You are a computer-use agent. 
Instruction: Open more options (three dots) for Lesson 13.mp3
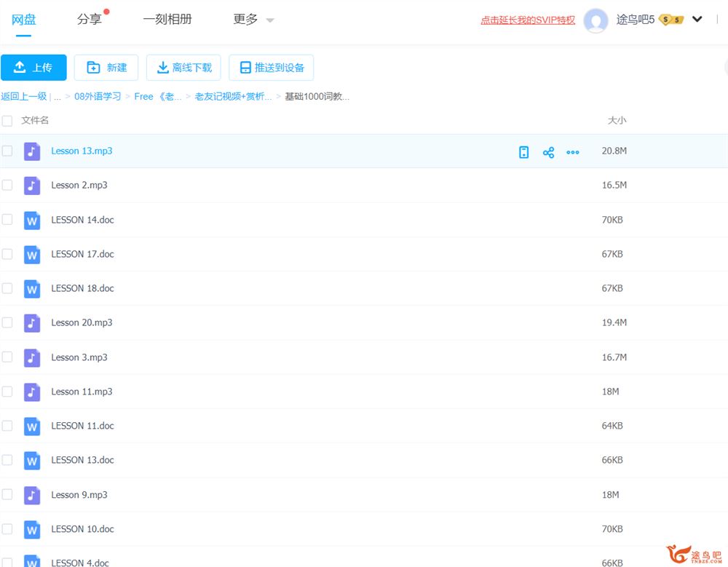coord(573,152)
